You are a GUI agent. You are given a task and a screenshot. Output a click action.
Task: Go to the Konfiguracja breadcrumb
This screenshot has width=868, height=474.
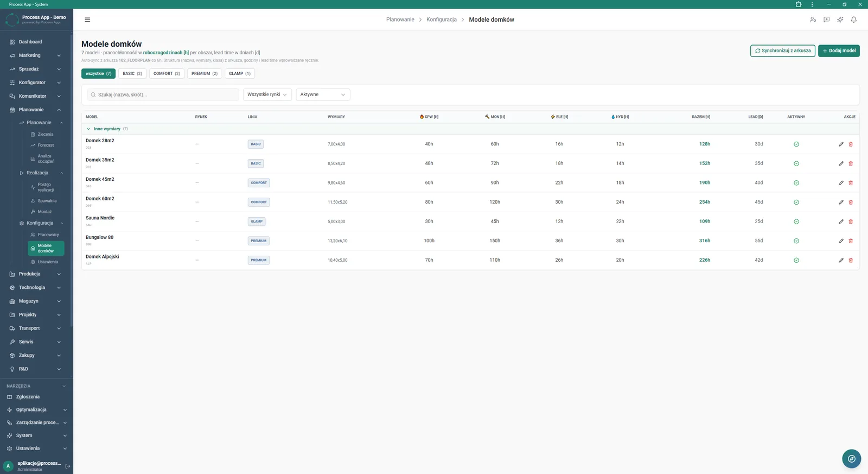pyautogui.click(x=442, y=20)
